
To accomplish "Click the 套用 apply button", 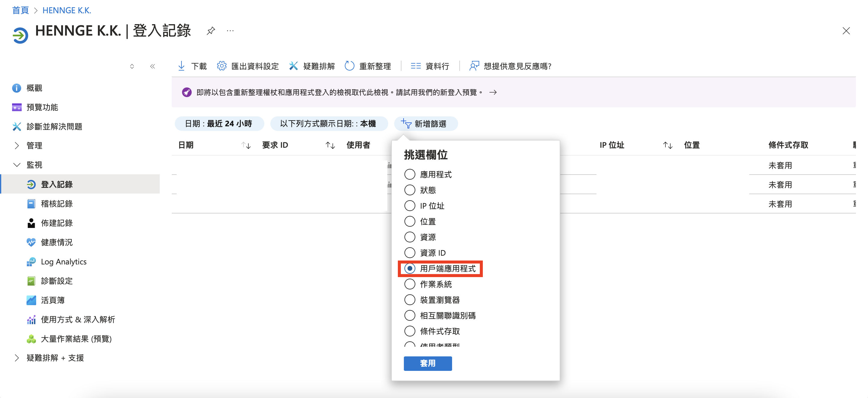I will tap(428, 363).
